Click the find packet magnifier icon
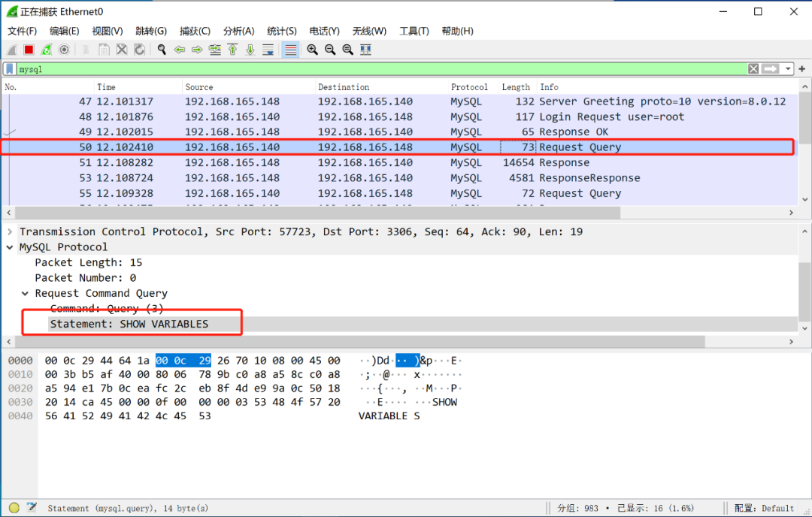 click(x=161, y=50)
